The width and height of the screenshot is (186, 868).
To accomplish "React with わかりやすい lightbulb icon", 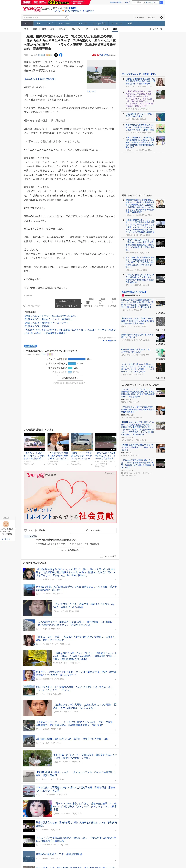I will click(x=100, y=303).
